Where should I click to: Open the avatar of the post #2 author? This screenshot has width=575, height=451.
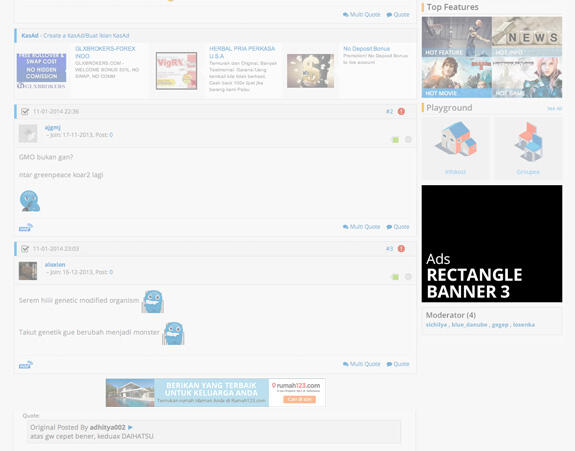click(x=28, y=133)
